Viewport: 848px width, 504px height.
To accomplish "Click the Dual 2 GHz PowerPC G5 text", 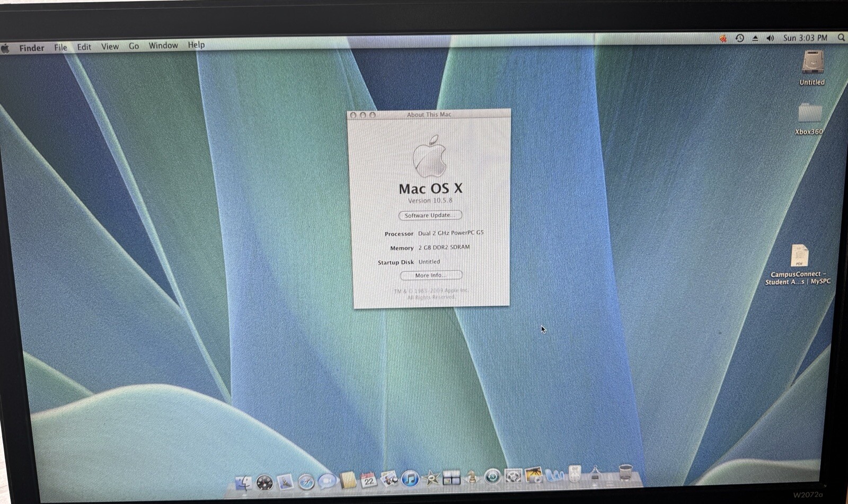I will [451, 233].
